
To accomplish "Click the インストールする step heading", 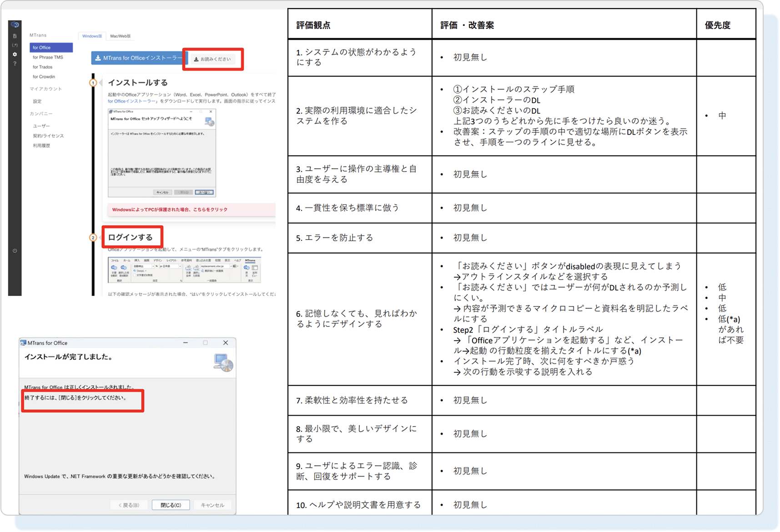I will click(138, 83).
